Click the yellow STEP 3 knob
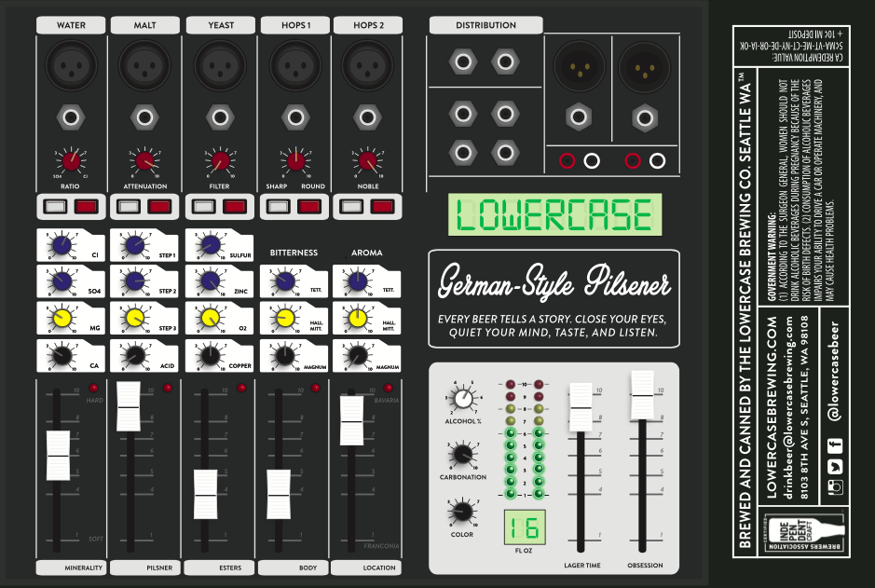 (135, 318)
